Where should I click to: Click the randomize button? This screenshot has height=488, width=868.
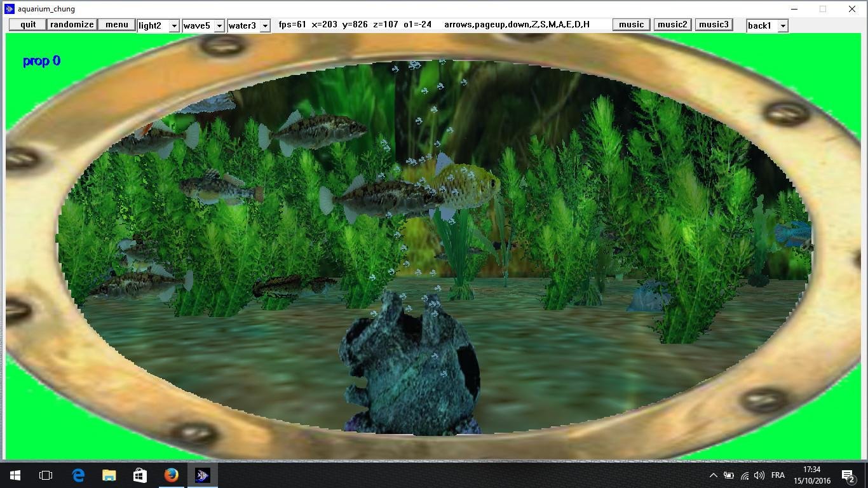point(72,24)
